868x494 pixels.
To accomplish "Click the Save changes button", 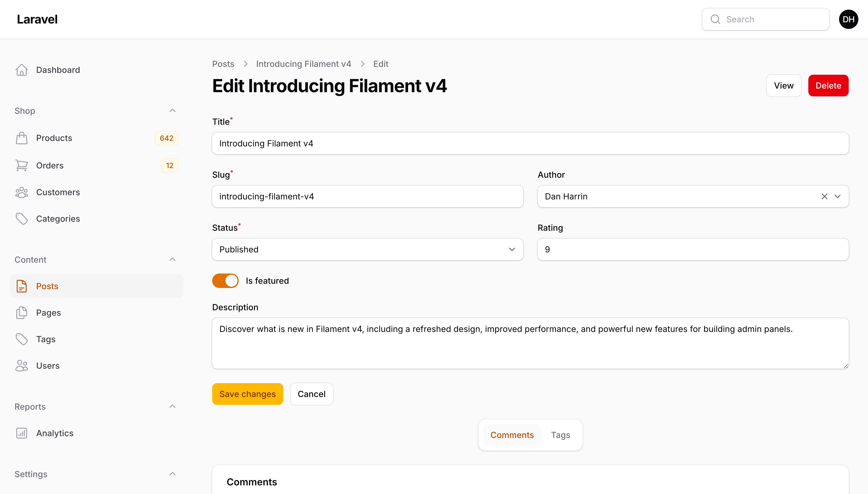I will (x=248, y=394).
